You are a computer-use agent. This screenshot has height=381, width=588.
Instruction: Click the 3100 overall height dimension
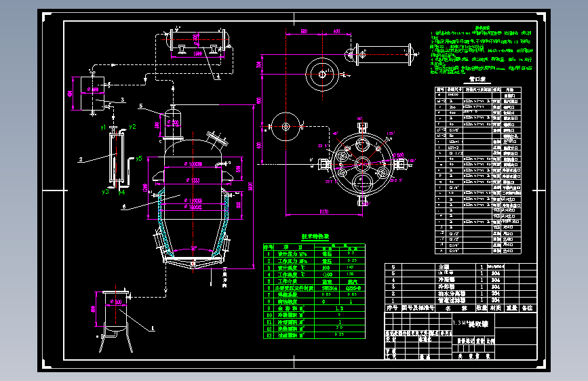coord(250,186)
